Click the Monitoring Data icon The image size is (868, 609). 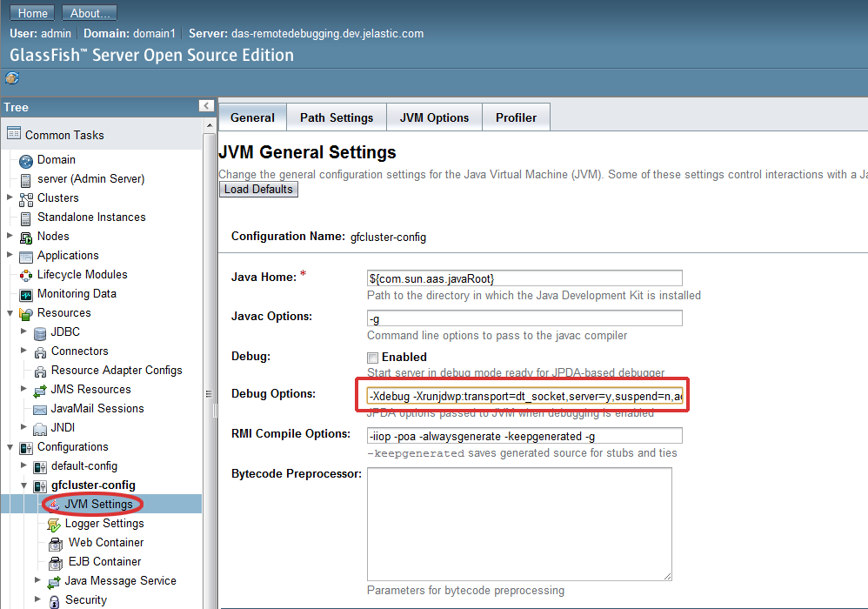tap(26, 295)
